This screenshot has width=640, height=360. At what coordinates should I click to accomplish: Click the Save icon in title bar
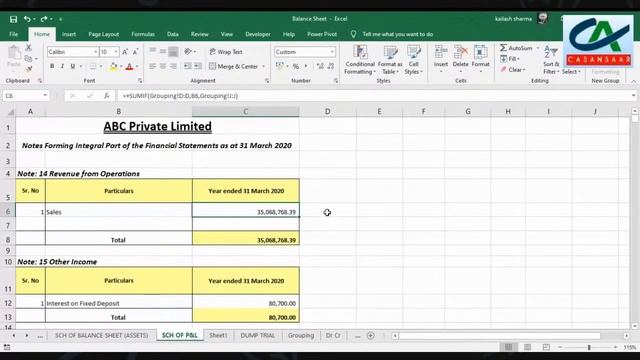(x=13, y=19)
